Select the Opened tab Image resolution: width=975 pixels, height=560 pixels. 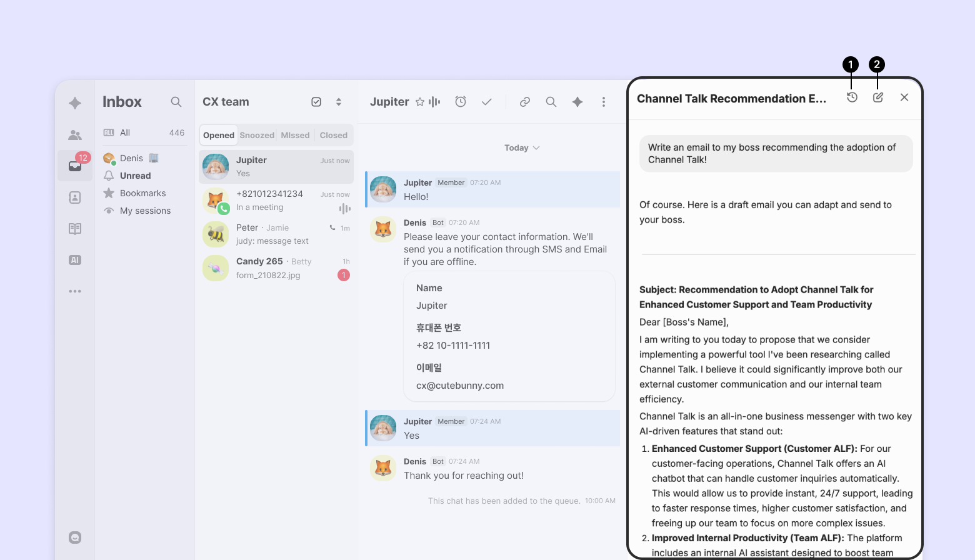219,136
